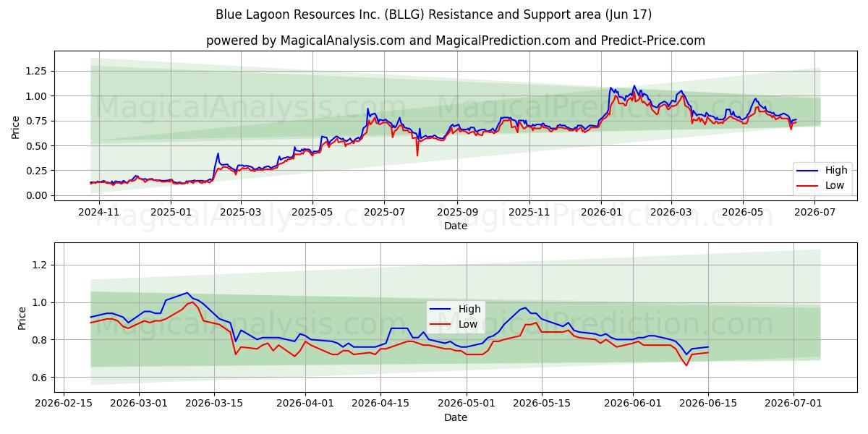Click the '0.6' price tick on lower chart

(40, 378)
